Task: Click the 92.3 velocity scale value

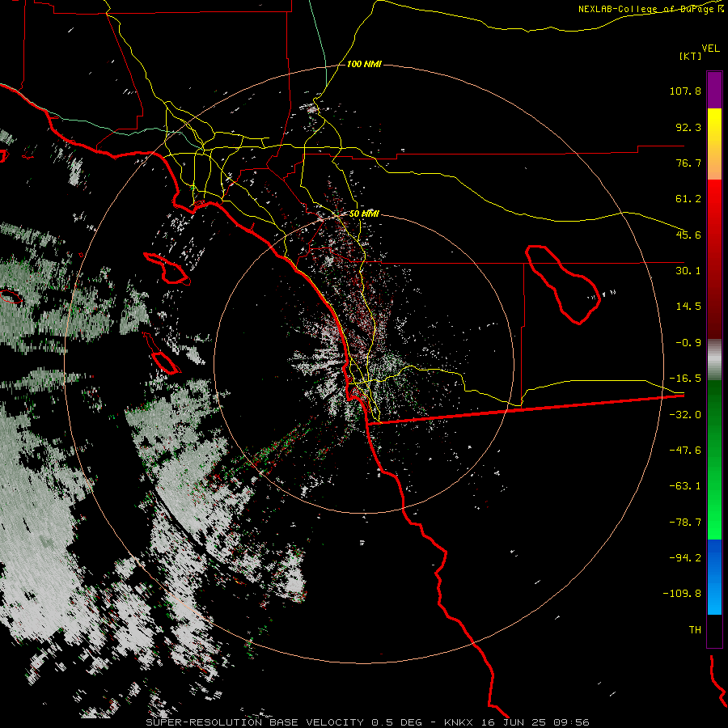Action: point(688,127)
